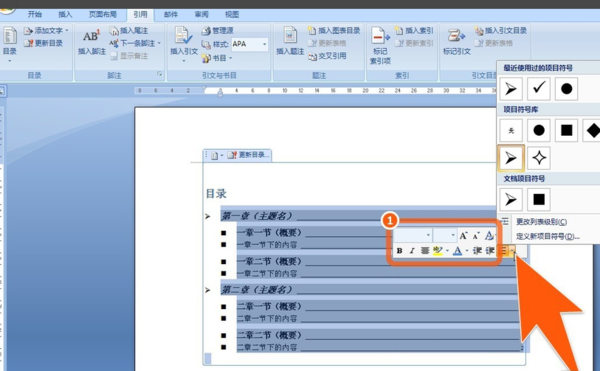
Task: Open the APA style dropdown
Action: coord(264,44)
